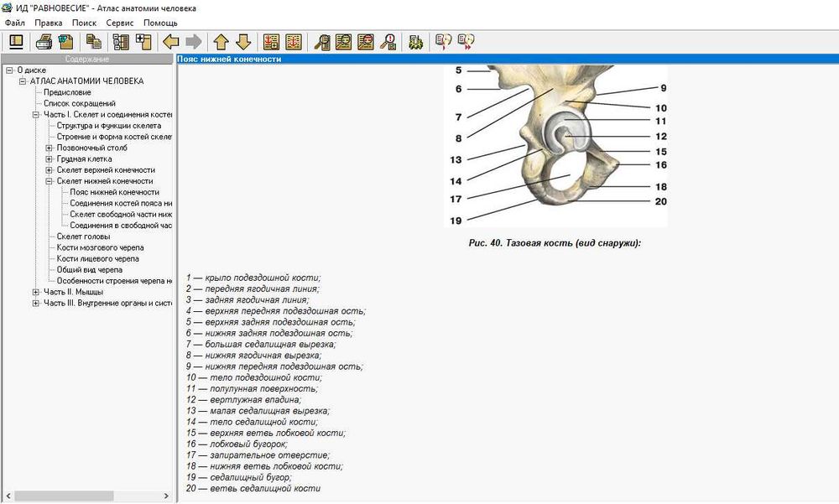The height and width of the screenshot is (504, 839).
Task: Select 'Скелет головы' in tree
Action: coord(83,236)
